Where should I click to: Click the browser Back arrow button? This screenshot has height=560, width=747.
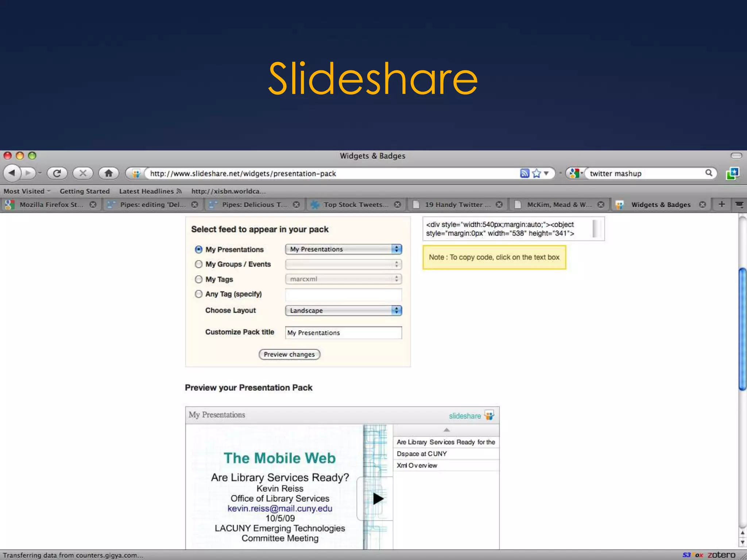(12, 173)
